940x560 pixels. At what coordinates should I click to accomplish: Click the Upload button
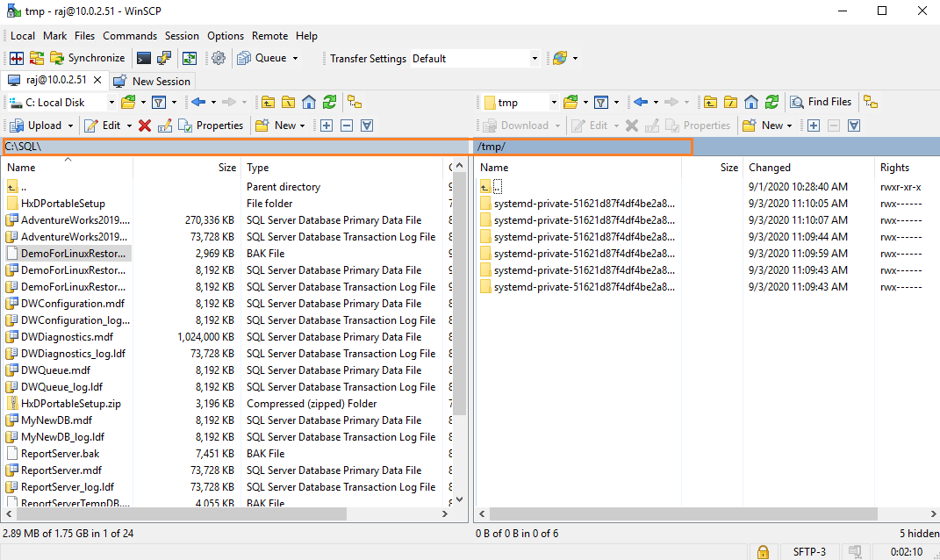click(x=37, y=126)
